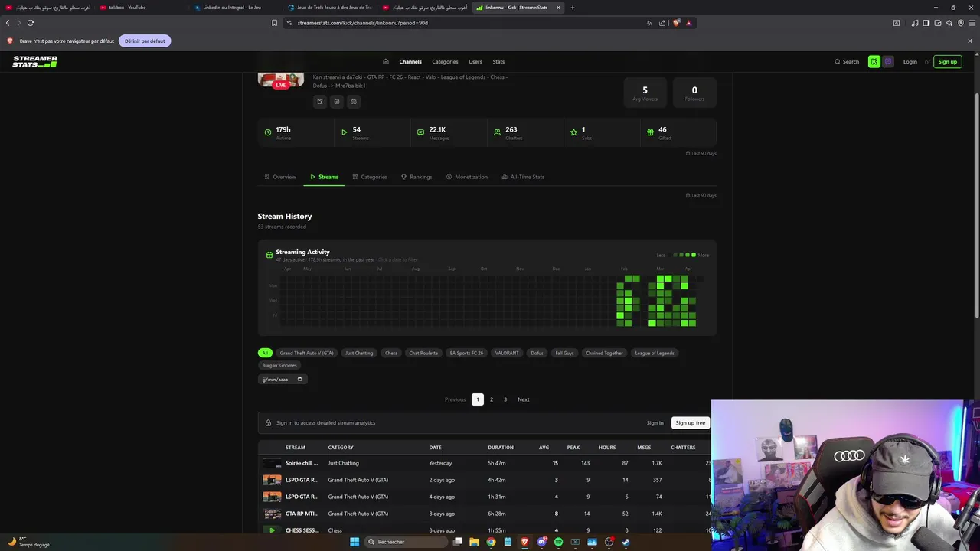The image size is (980, 551).
Task: Open the All-Time Stats tab
Action: point(523,177)
